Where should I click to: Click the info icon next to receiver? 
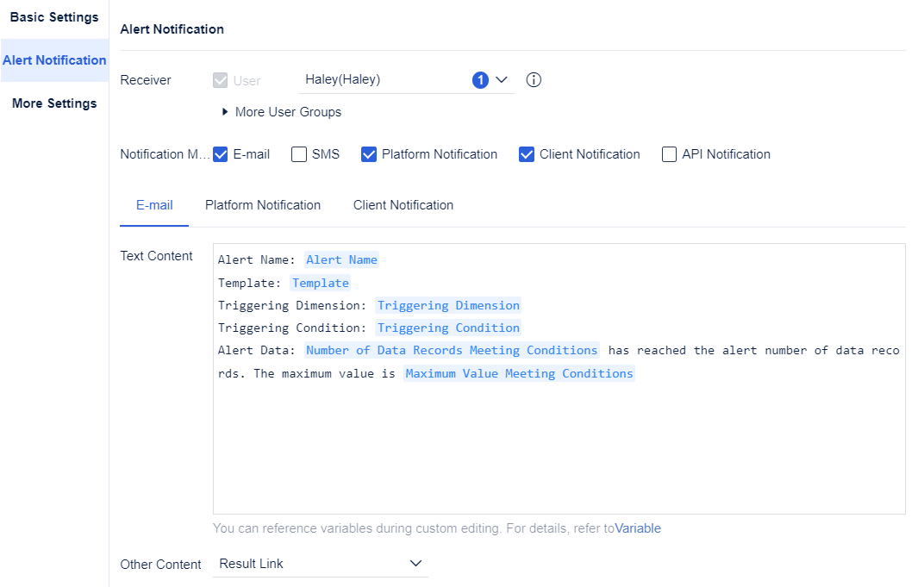pos(534,79)
